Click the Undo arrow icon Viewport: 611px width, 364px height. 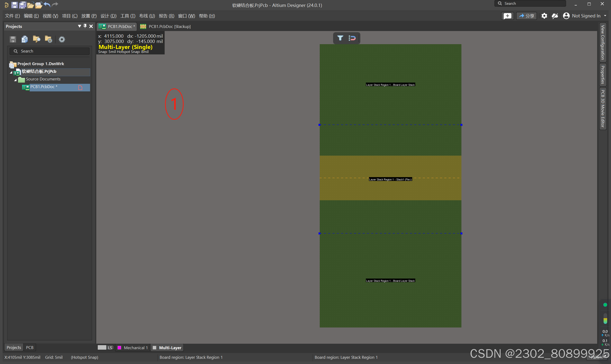[47, 5]
